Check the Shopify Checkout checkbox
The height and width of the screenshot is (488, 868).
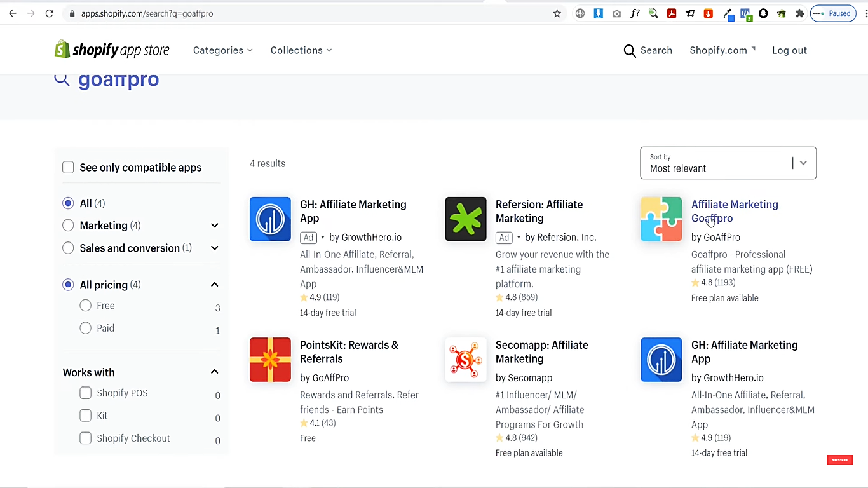click(85, 438)
